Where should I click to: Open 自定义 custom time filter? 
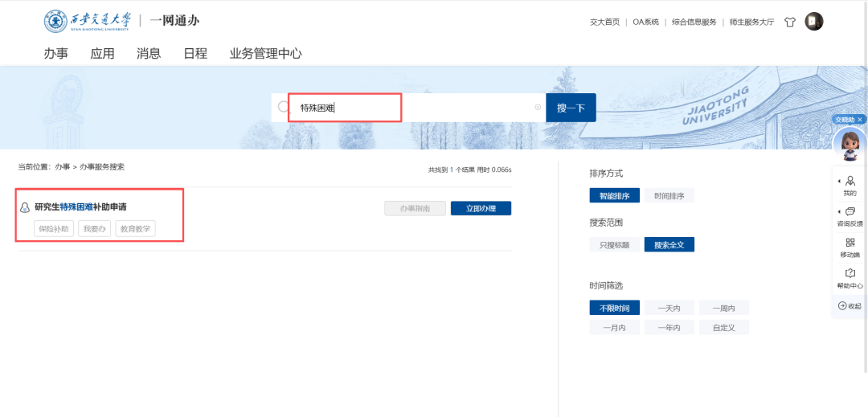(x=724, y=327)
